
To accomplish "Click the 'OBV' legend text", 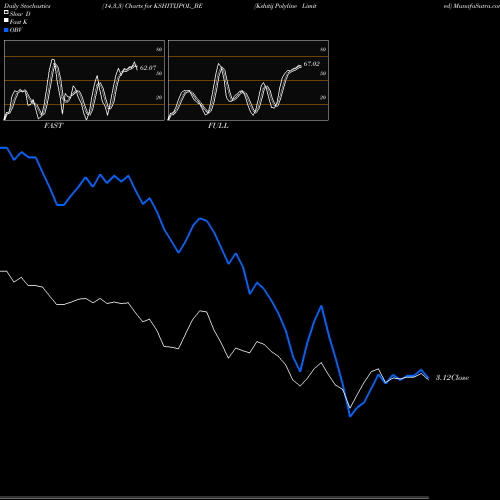I will (16, 30).
